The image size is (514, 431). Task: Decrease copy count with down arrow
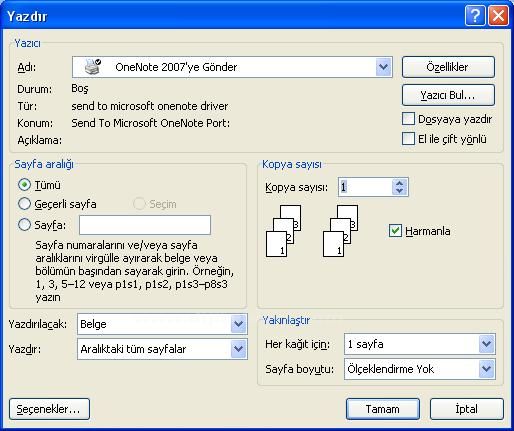coord(400,191)
